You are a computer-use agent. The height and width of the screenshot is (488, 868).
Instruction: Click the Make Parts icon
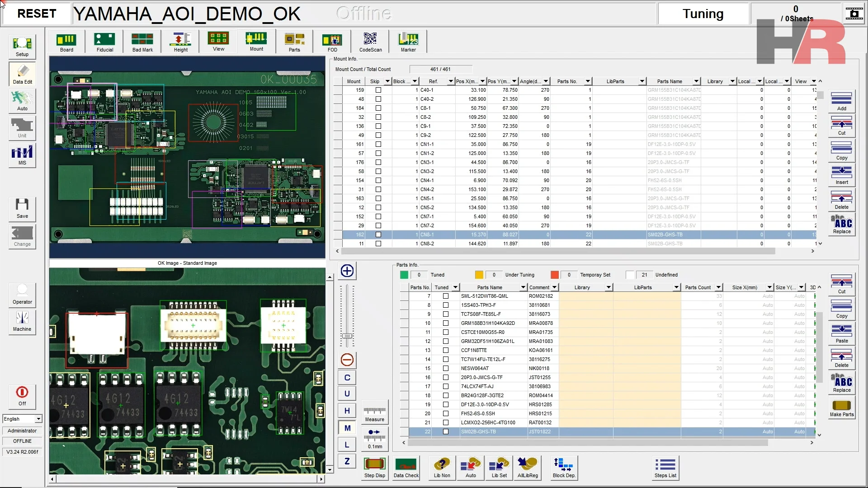(x=842, y=408)
